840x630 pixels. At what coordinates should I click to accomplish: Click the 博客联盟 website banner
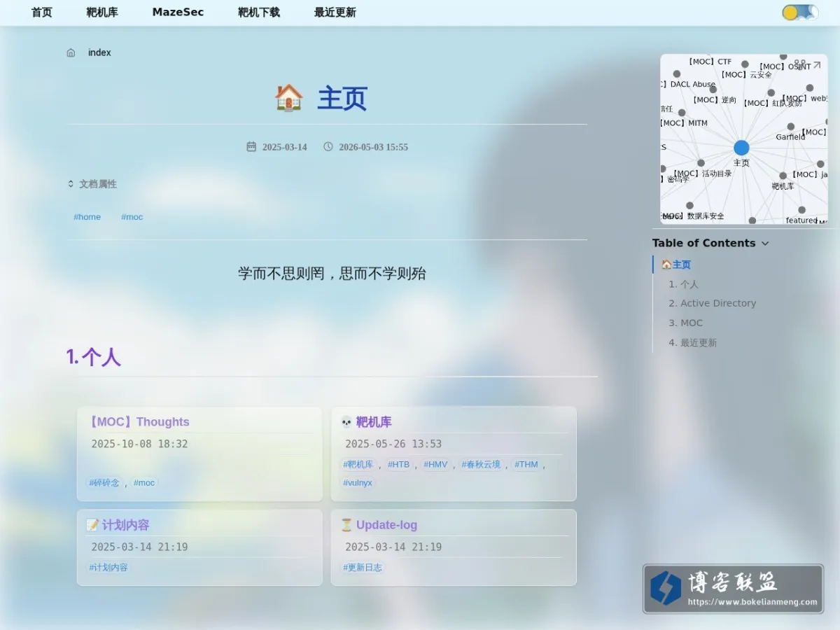[x=733, y=589]
